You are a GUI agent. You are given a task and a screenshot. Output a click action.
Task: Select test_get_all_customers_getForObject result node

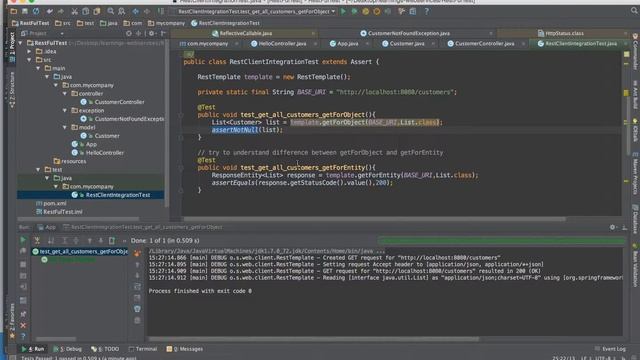(80, 251)
